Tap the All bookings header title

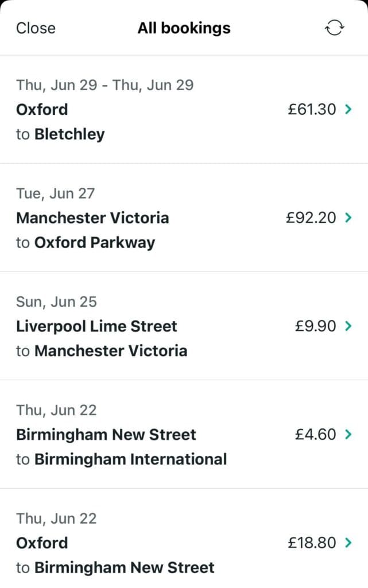point(184,28)
